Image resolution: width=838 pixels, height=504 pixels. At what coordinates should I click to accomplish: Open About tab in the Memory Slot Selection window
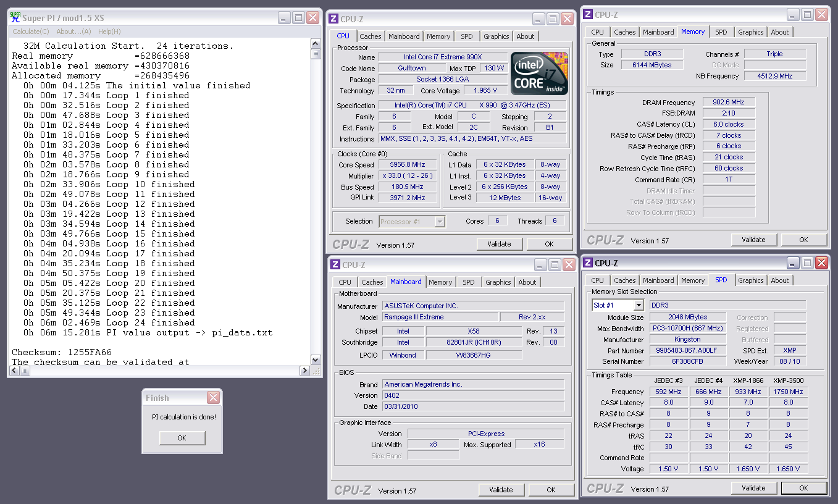(780, 280)
